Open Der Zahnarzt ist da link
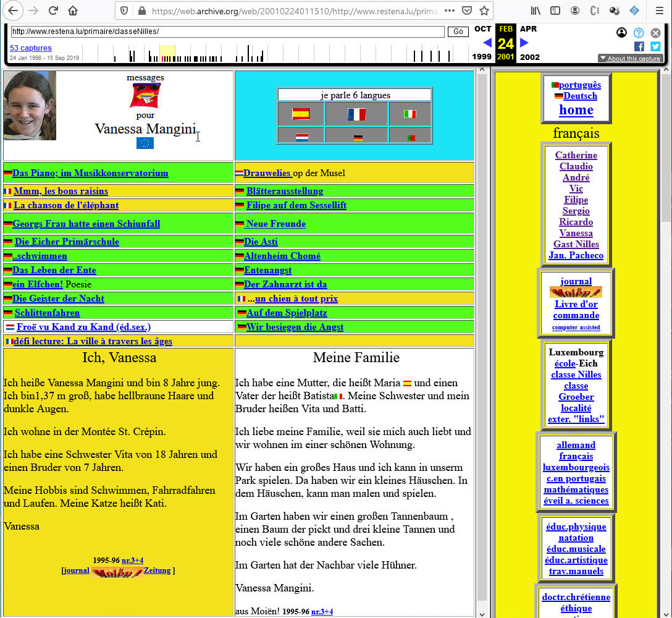The width and height of the screenshot is (672, 618). (x=285, y=284)
